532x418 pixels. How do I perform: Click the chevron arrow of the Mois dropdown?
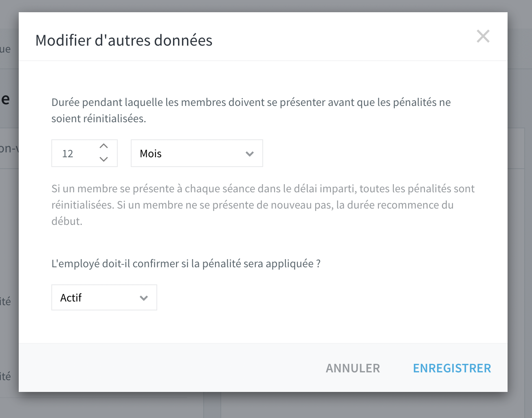[250, 154]
